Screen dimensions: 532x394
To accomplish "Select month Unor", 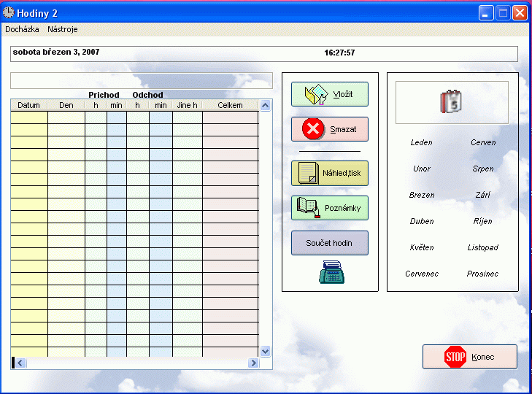I will 422,169.
